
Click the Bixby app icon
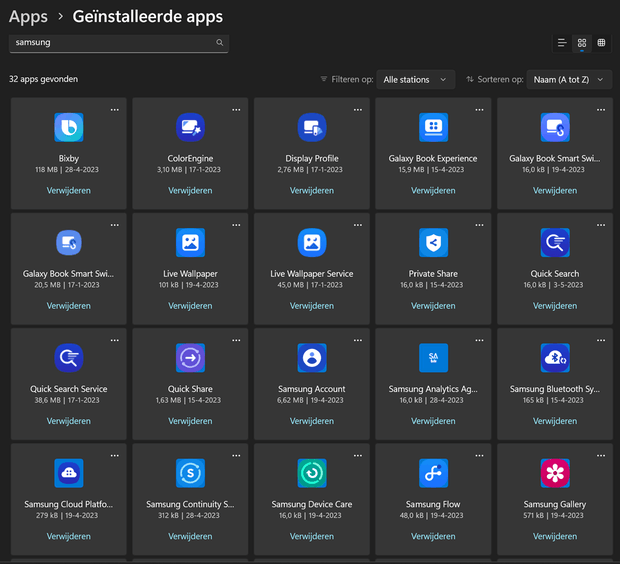tap(69, 127)
